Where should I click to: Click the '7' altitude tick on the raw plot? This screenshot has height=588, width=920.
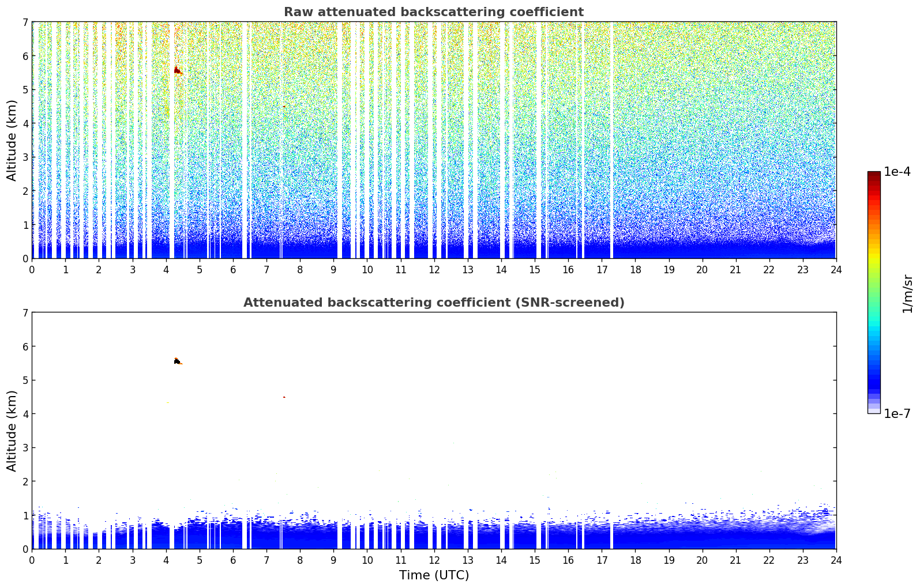25,22
